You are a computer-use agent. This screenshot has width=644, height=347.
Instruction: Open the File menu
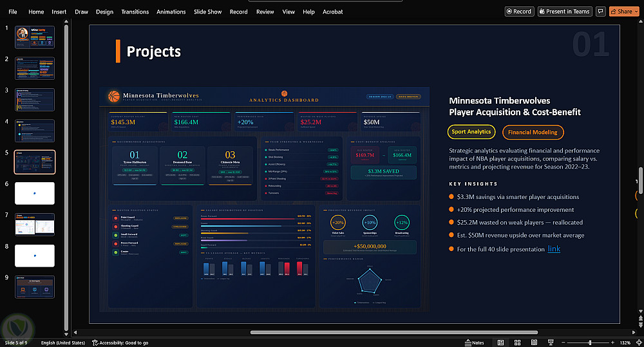[x=13, y=12]
